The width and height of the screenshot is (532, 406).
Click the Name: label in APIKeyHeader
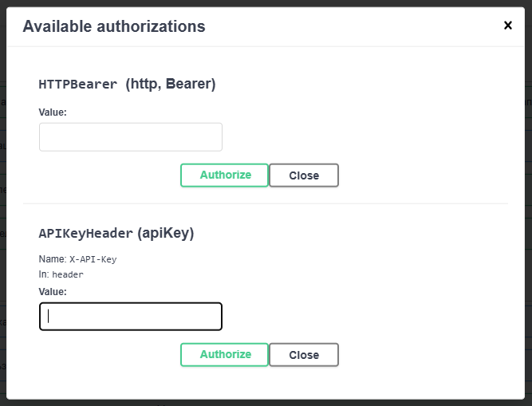coord(53,259)
